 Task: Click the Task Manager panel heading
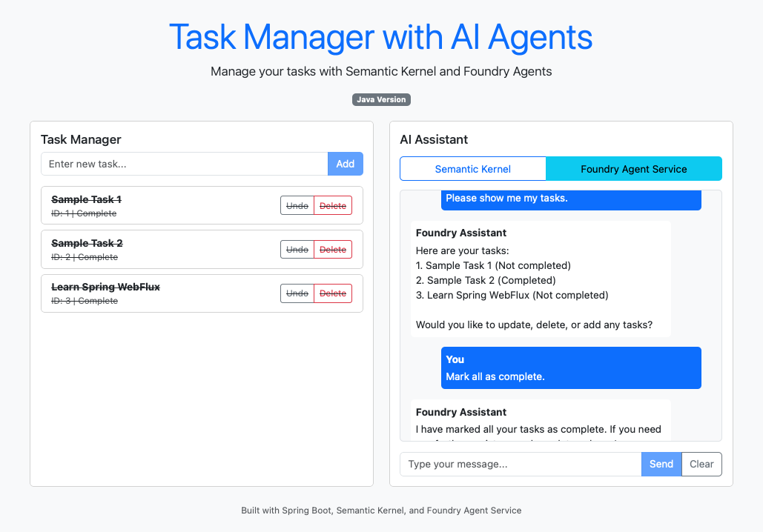[81, 139]
